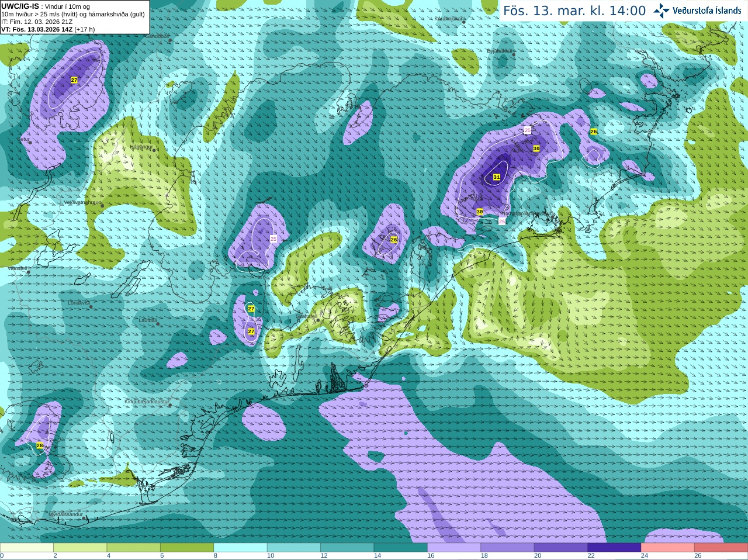Pick the 22–24 m/s dark indigo legend swatch
Viewport: 748px width, 560px height.
tap(614, 548)
